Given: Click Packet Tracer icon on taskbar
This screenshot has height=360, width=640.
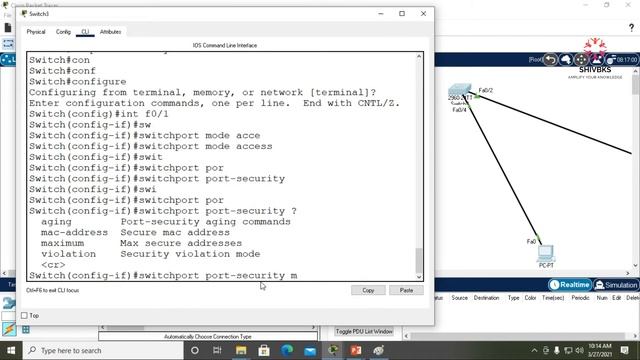Looking at the screenshot, I should (x=333, y=350).
